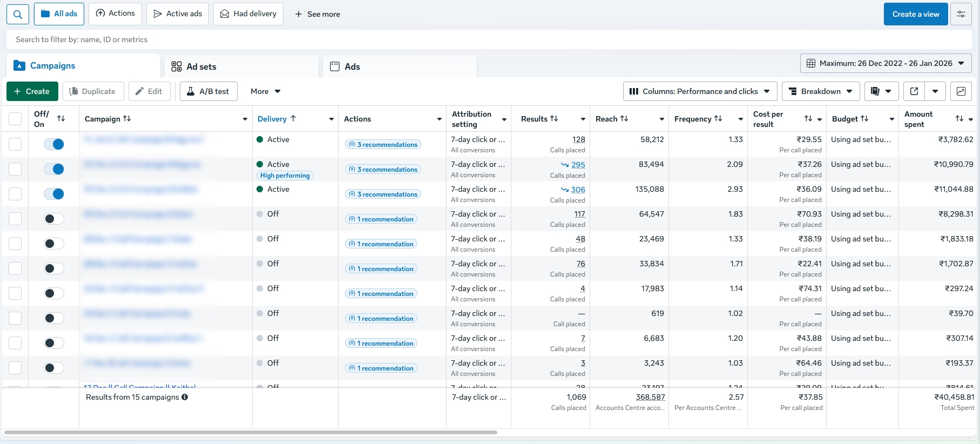Sort by the Frequency column arrows
The image size is (980, 444).
[x=718, y=119]
